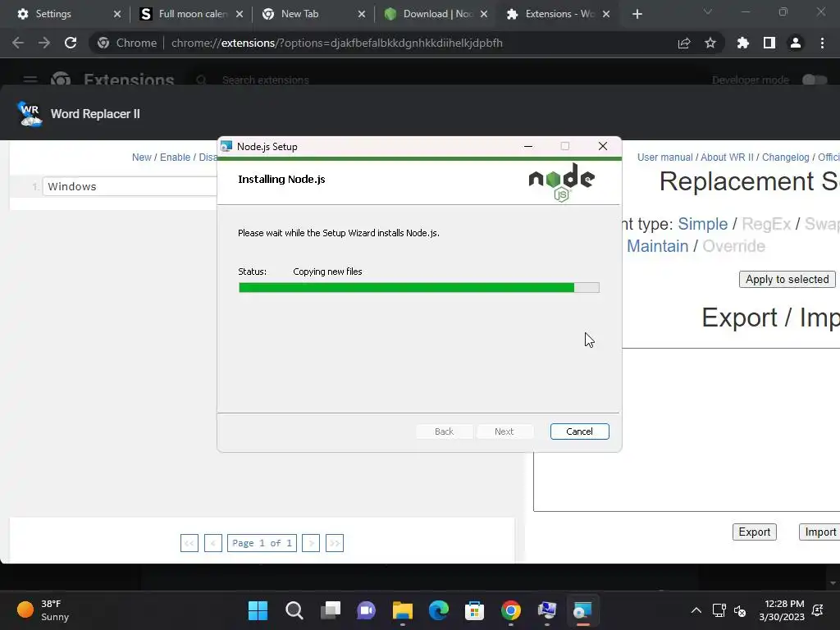840x630 pixels.
Task: Click the Chrome address bar URL
Action: pos(336,43)
